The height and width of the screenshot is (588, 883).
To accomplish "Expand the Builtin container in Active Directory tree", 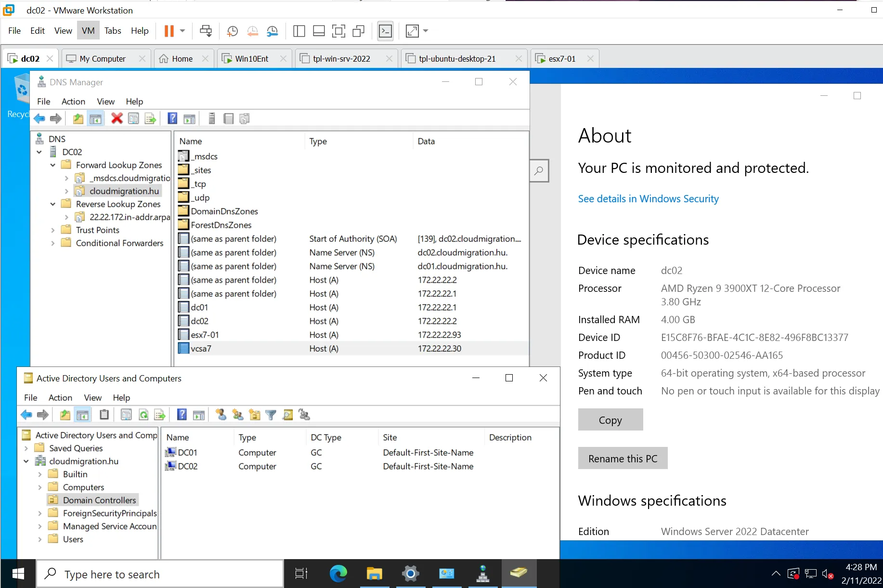I will click(39, 474).
